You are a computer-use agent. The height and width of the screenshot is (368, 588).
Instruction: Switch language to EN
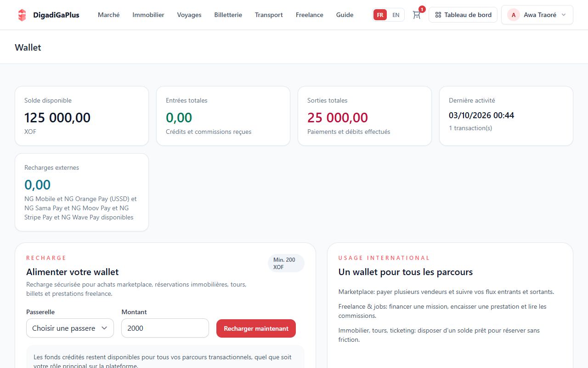(396, 15)
